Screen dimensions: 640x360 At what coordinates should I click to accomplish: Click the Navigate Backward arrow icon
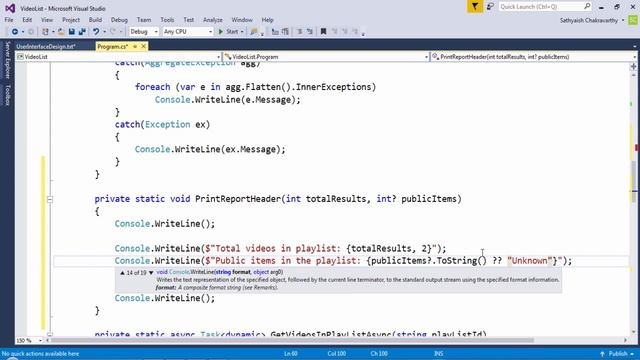click(x=15, y=31)
